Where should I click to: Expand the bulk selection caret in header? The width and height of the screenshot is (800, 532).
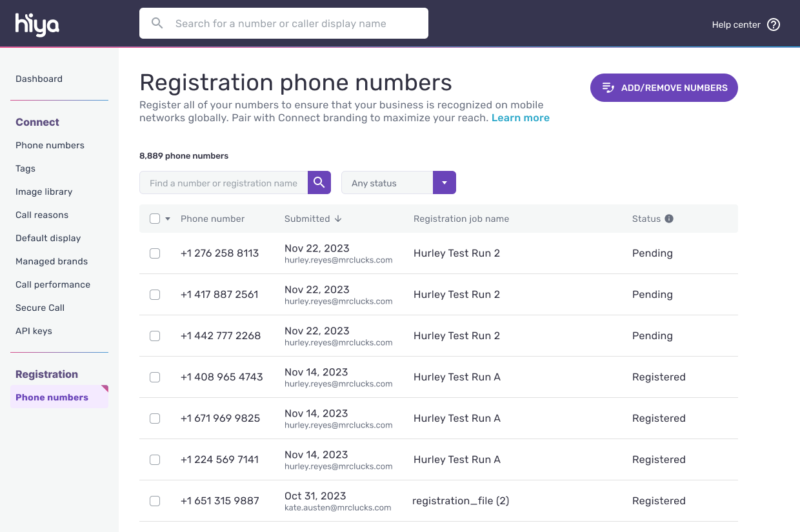click(x=168, y=219)
